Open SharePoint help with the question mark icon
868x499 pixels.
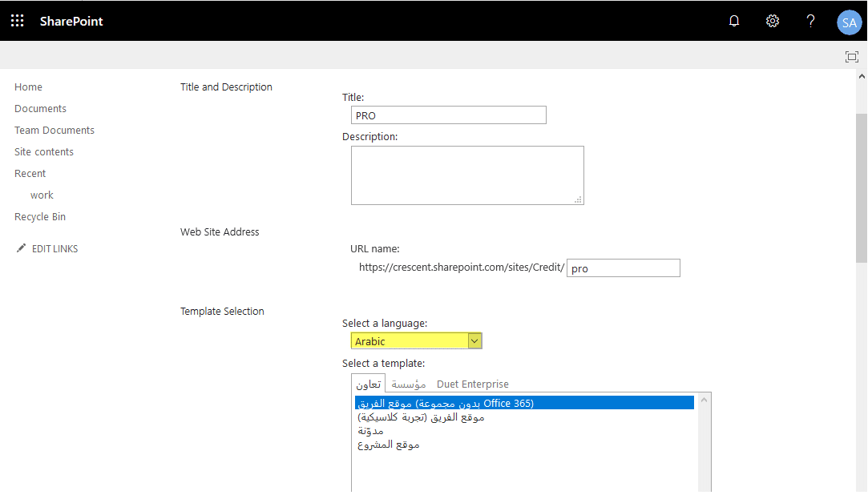(810, 21)
